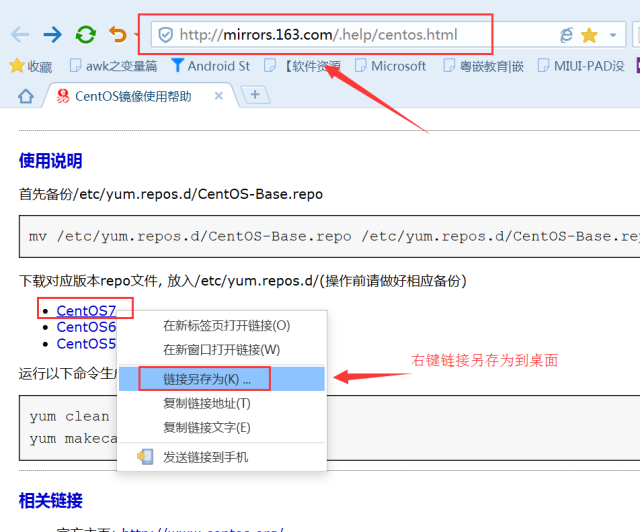This screenshot has height=532, width=640.
Task: Click the 163 favicon on the tab
Action: (63, 96)
